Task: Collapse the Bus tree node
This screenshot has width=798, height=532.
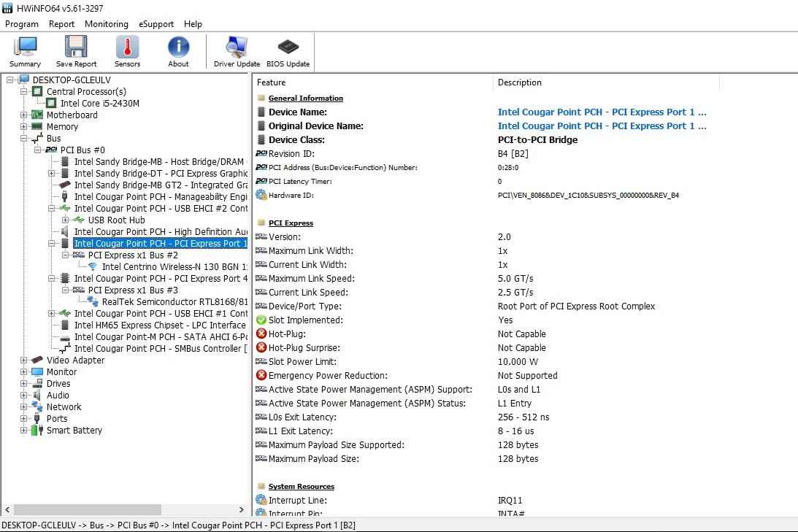Action: tap(23, 139)
